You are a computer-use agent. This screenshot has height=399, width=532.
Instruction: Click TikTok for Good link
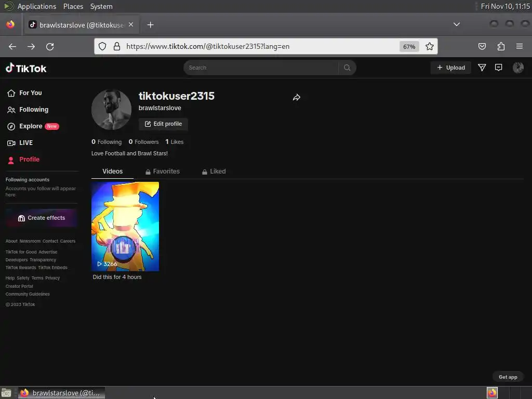[x=21, y=252]
